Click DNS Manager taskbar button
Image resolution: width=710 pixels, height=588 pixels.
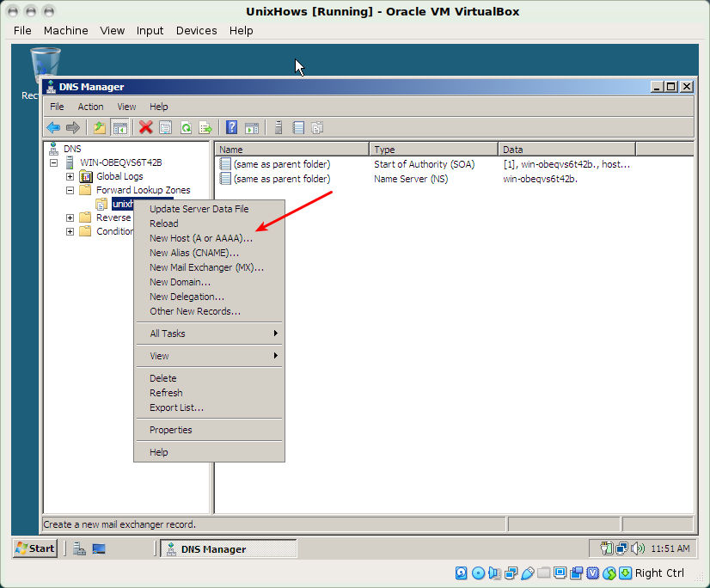click(x=229, y=549)
